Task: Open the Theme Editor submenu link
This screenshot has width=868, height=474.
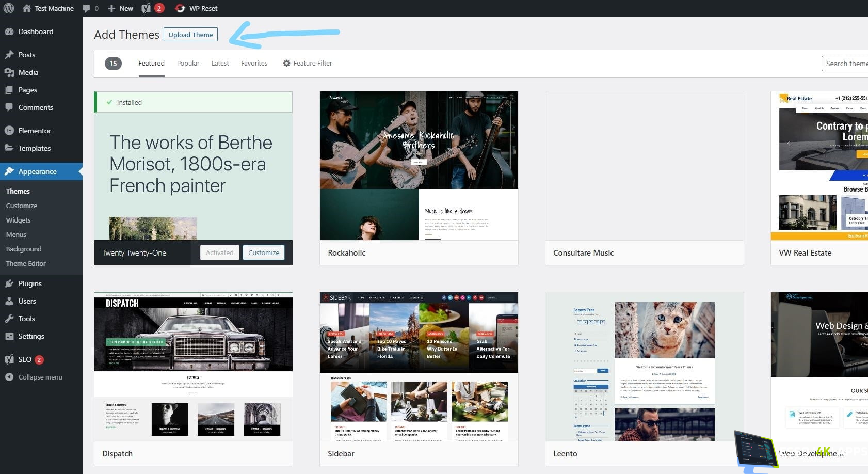Action: tap(26, 263)
